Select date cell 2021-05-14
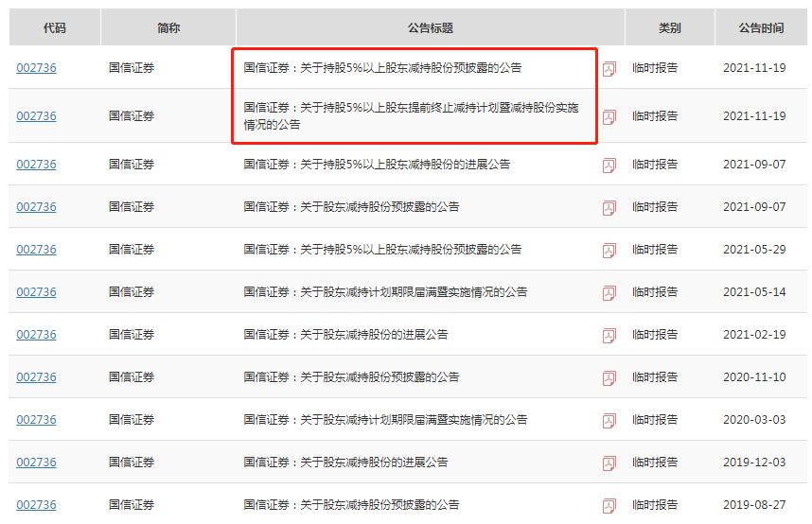Viewport: 812px width, 524px height. click(754, 291)
